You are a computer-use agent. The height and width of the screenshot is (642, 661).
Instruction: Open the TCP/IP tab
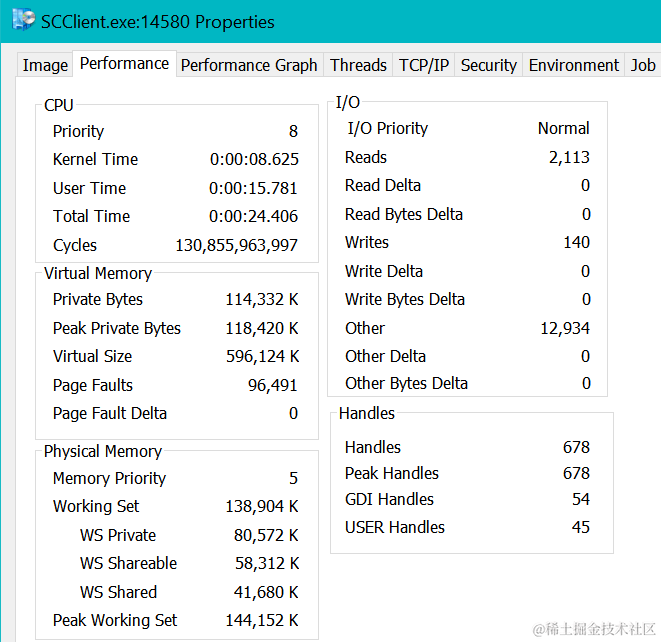click(x=424, y=65)
